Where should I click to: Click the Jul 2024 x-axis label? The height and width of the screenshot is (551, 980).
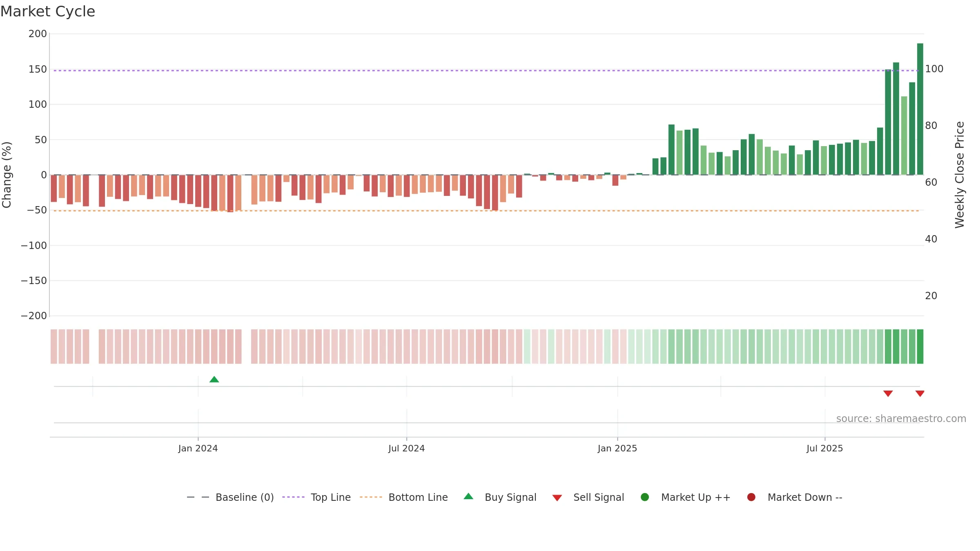[407, 449]
